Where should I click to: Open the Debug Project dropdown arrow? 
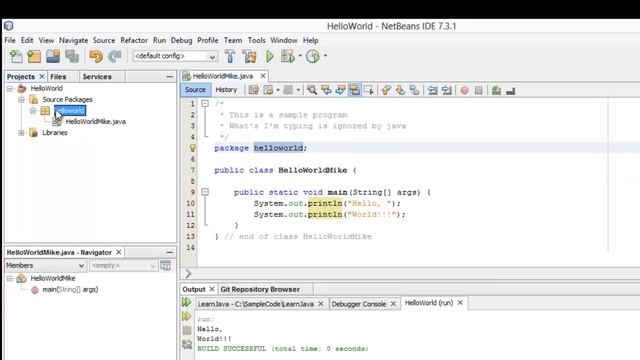click(x=300, y=56)
